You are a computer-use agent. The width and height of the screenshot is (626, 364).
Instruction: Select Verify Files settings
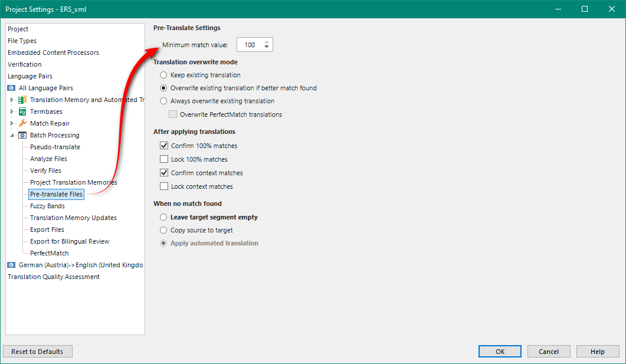click(45, 170)
